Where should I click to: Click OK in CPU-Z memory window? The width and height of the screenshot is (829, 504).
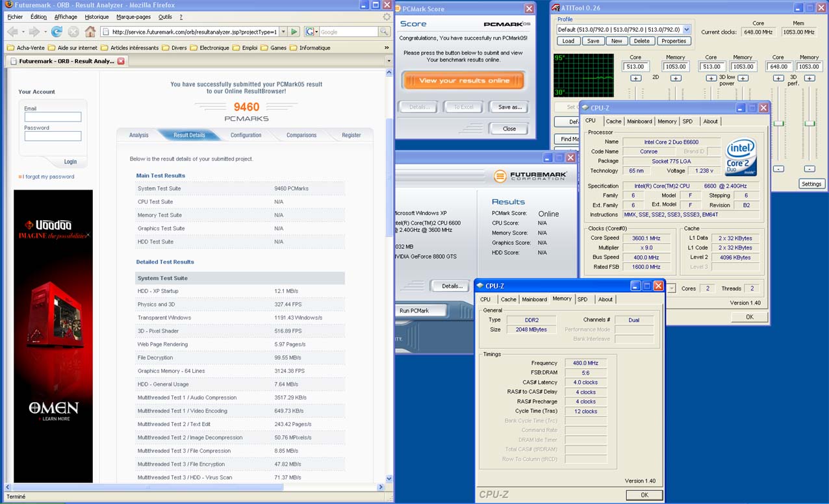(x=644, y=495)
